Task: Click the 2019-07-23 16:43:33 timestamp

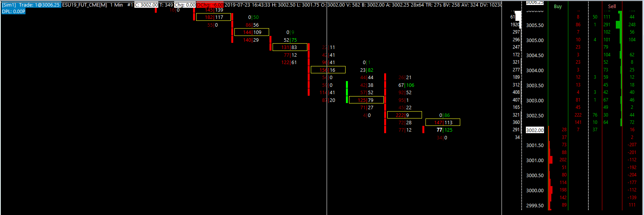Action: (x=247, y=5)
